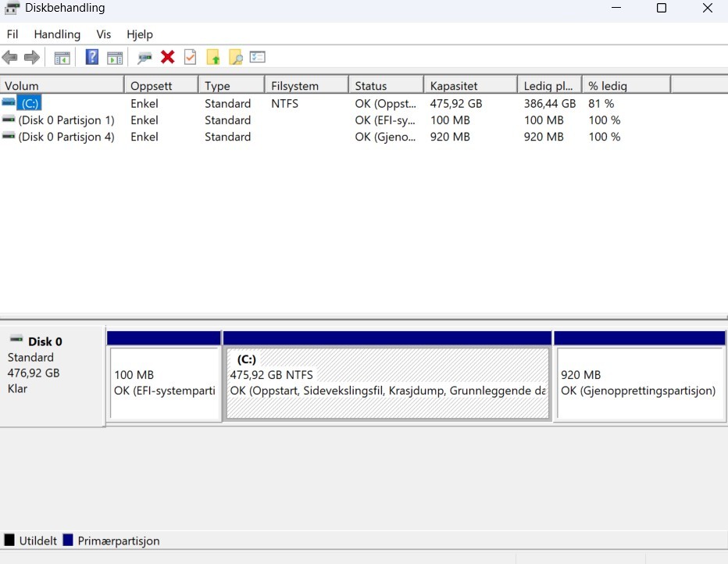This screenshot has width=728, height=564.
Task: Click the Primærpartisjon legend swatch
Action: coord(67,540)
